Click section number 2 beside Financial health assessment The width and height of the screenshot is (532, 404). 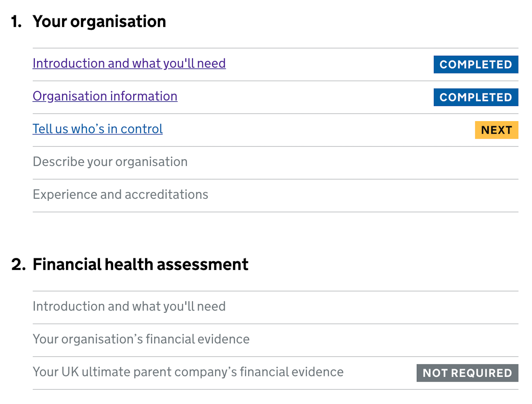[18, 265]
